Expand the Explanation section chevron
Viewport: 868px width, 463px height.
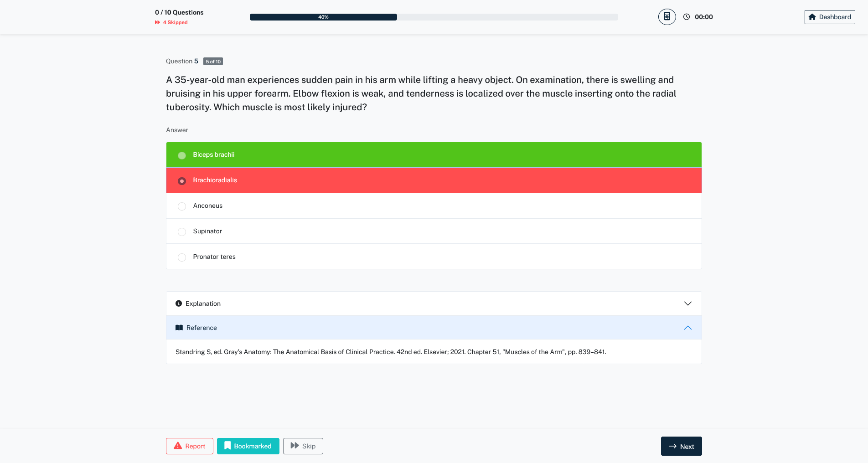(687, 304)
